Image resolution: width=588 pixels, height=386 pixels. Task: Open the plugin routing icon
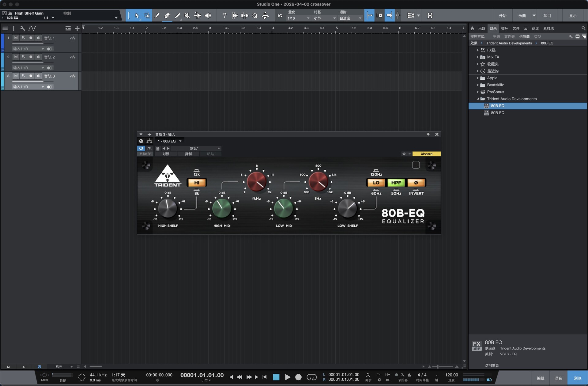(149, 141)
